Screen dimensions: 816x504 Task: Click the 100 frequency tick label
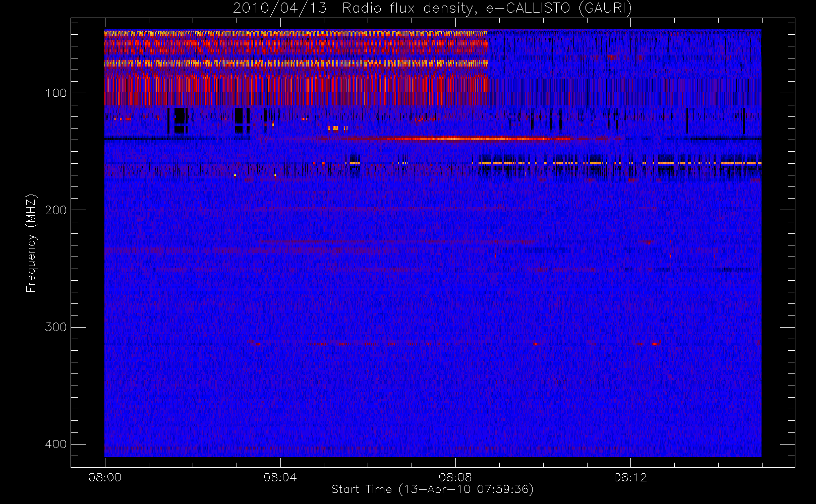pos(55,93)
